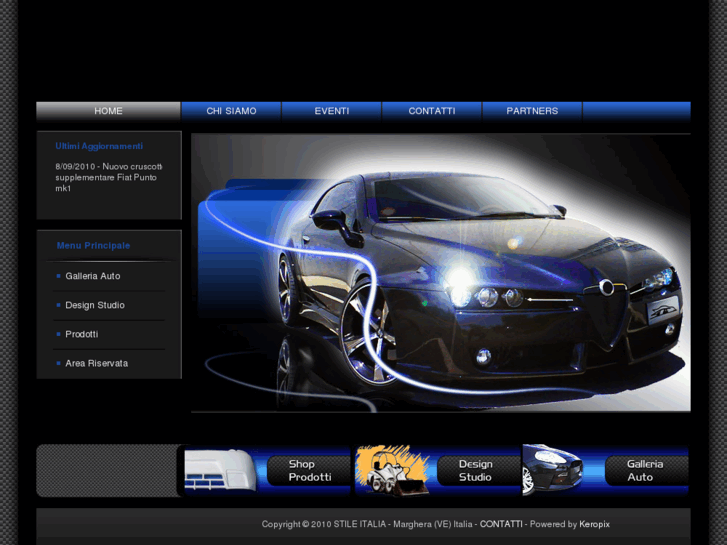Click the car bumper icon beside Shop Prodotti
The width and height of the screenshot is (727, 545).
tap(220, 470)
